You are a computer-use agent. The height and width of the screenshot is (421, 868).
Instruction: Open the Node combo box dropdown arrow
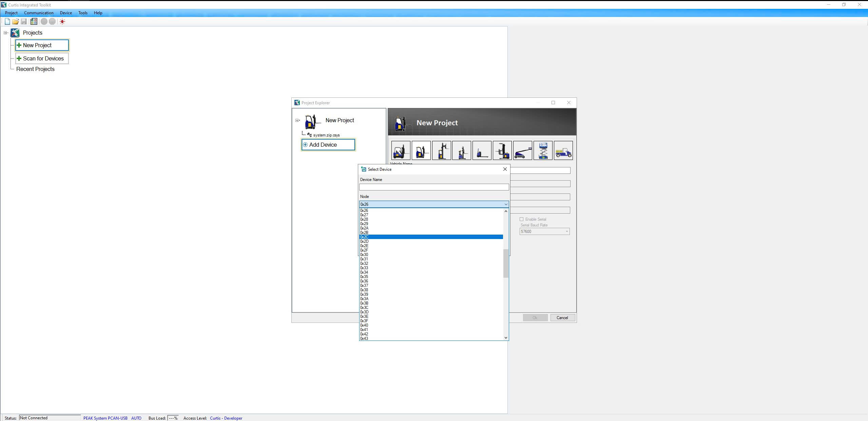click(x=506, y=204)
